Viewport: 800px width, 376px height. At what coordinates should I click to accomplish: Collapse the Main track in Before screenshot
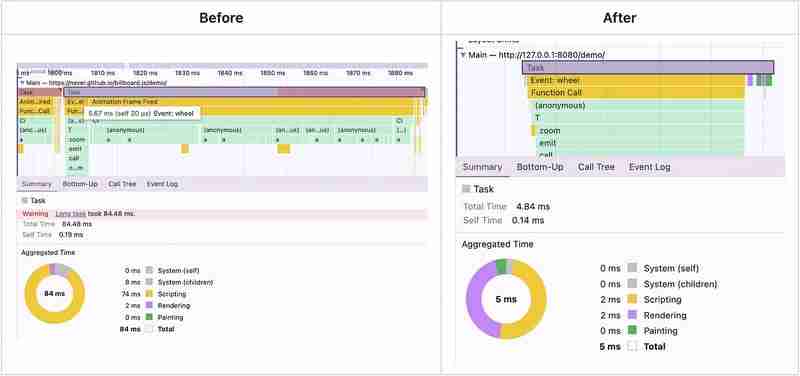(22, 83)
